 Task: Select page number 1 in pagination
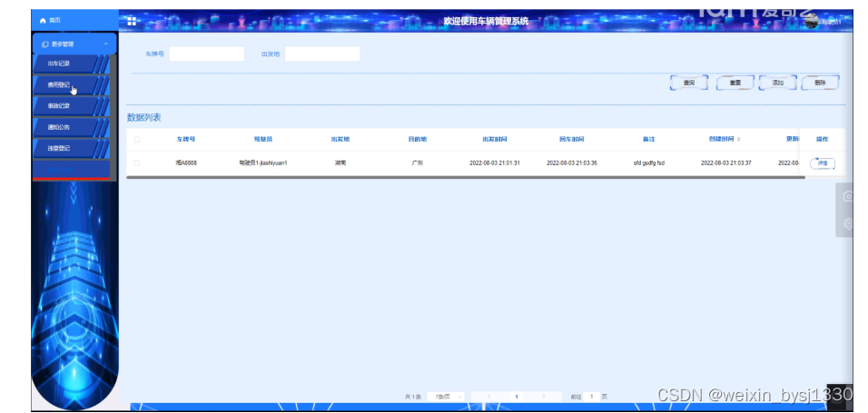coord(517,397)
